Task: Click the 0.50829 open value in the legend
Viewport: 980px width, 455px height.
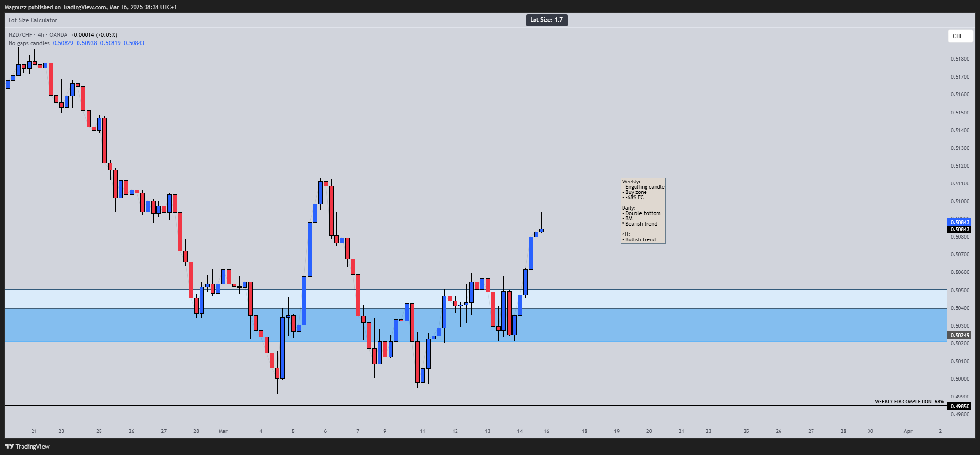Action: (63, 43)
